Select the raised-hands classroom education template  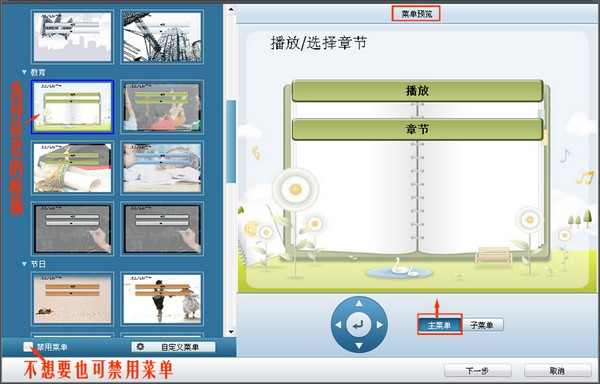pos(162,107)
